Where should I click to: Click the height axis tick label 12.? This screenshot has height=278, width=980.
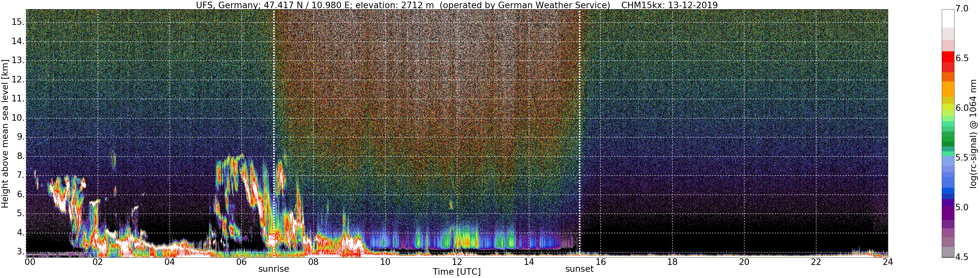(18, 79)
